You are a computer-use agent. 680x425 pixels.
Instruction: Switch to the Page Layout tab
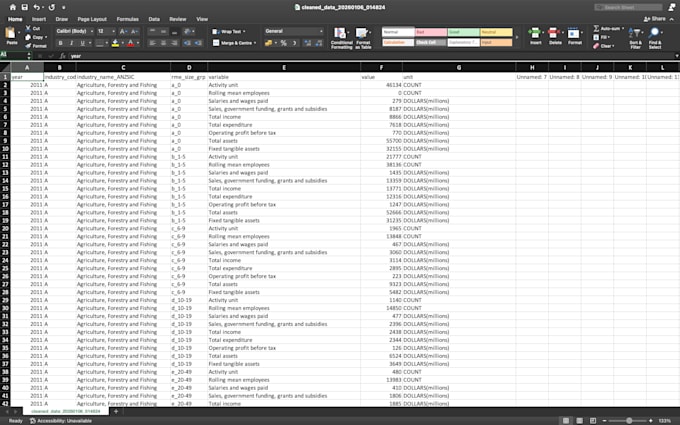click(92, 19)
